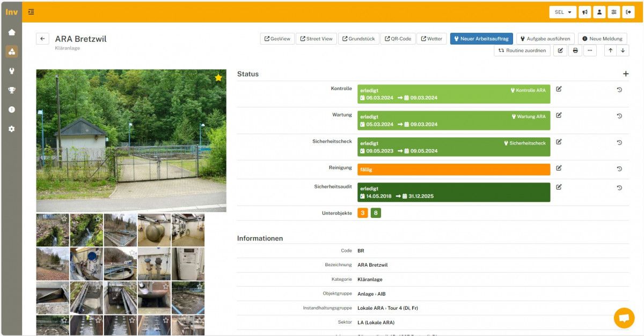Viewport: 644px width, 336px height.
Task: Toggle the sidebar collapse menu icon
Action: (31, 12)
